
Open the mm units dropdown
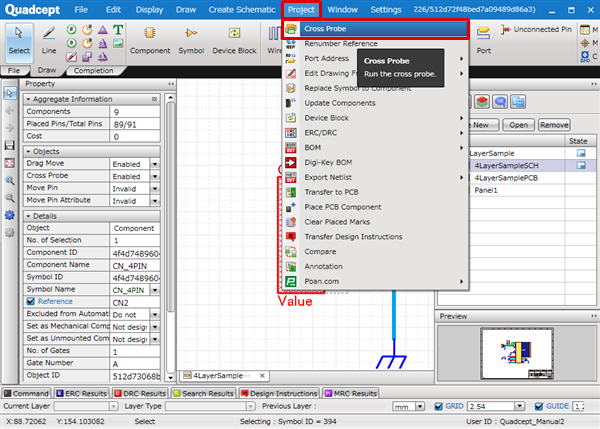pyautogui.click(x=420, y=406)
